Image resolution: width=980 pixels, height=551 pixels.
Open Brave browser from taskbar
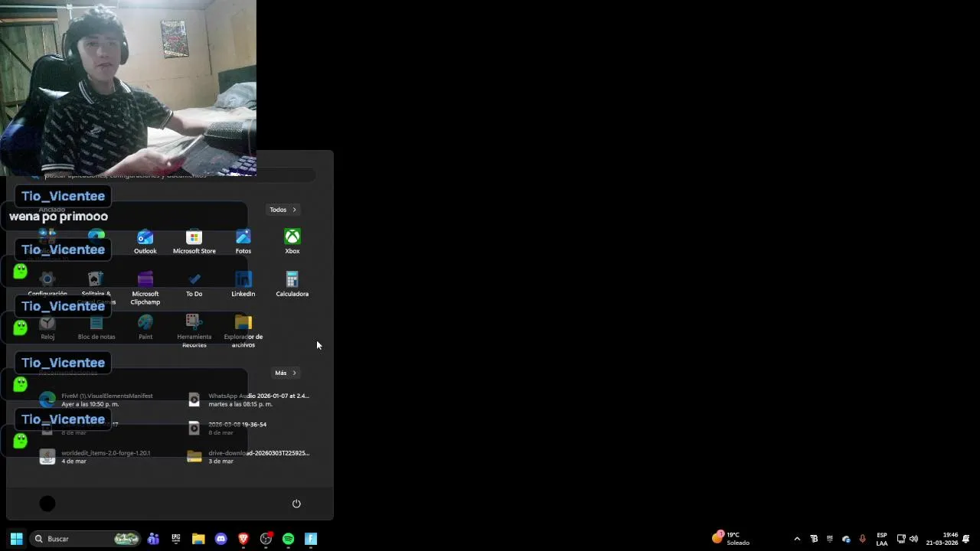click(x=243, y=539)
